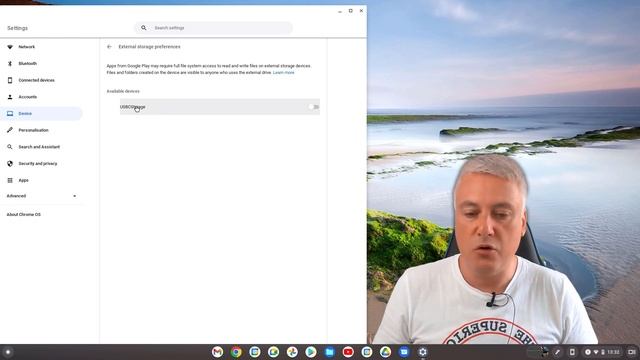The width and height of the screenshot is (640, 360).
Task: Open Gmail from the shelf
Action: pyautogui.click(x=218, y=351)
